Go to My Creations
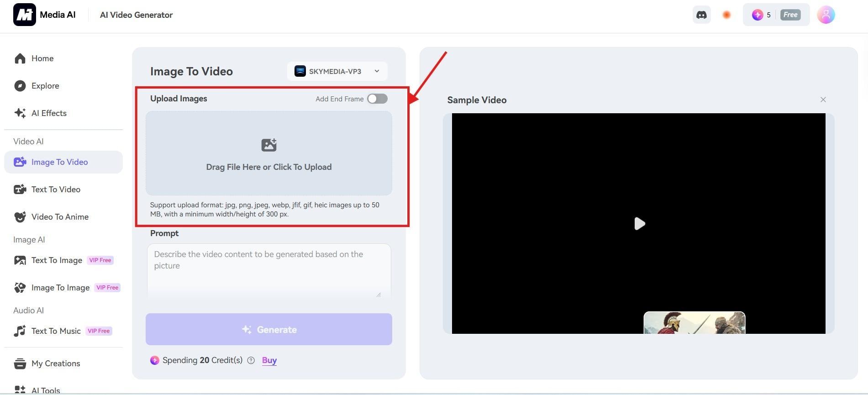 pos(63,363)
